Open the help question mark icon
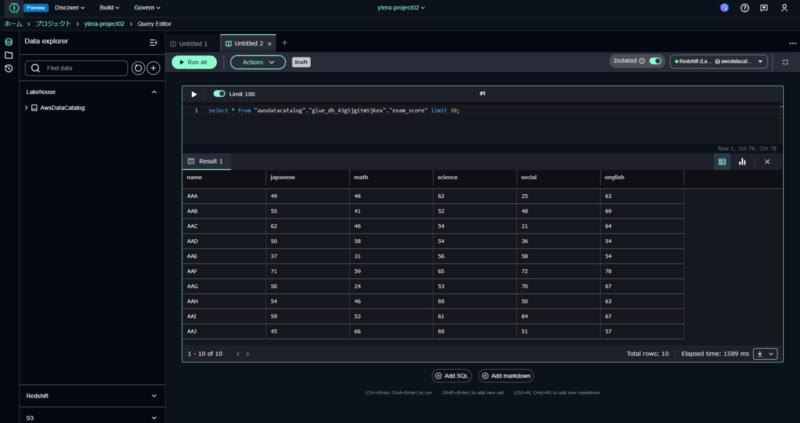 [744, 7]
